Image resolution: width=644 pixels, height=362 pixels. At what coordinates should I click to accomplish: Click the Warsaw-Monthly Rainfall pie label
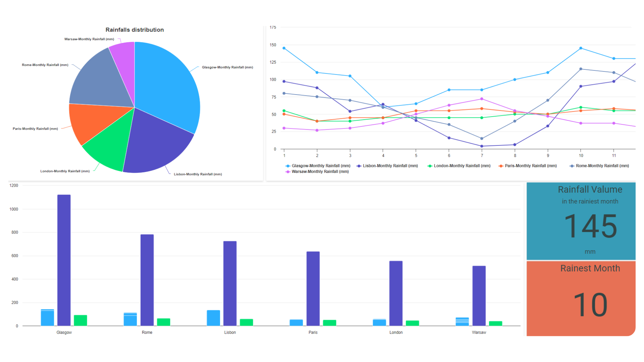click(x=89, y=39)
